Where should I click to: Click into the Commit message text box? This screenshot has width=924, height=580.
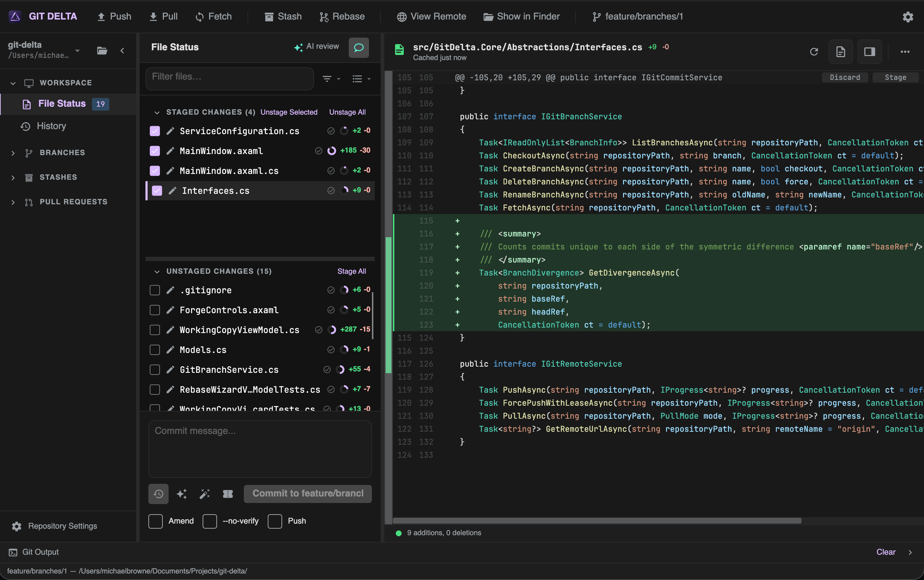[260, 449]
